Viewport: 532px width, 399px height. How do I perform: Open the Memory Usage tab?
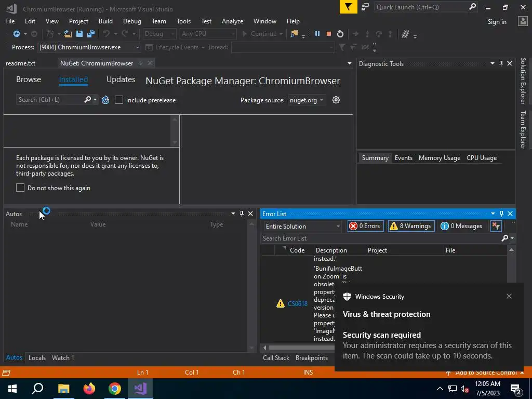click(440, 158)
